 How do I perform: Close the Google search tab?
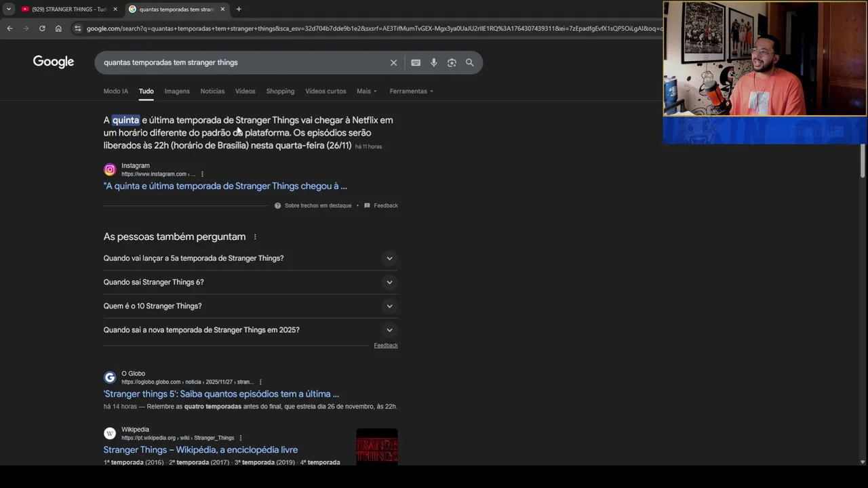coord(222,9)
